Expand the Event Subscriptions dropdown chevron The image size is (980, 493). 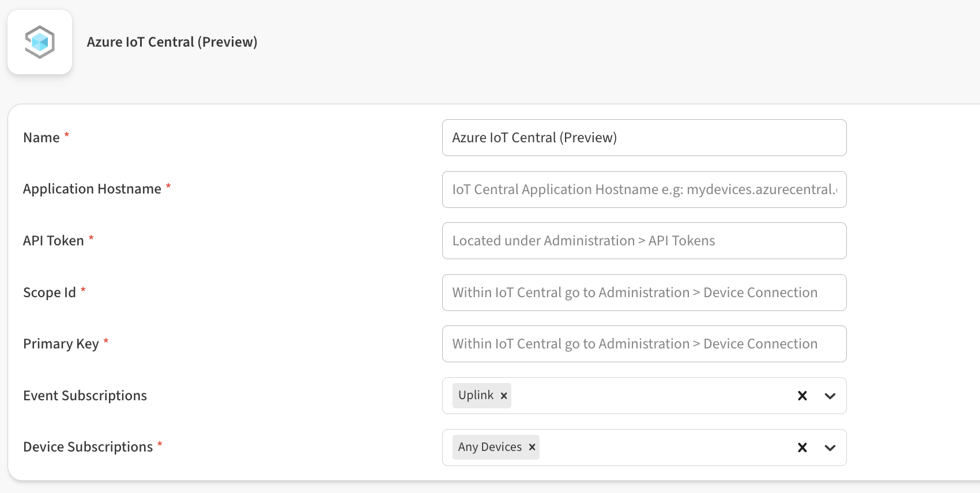click(x=830, y=396)
